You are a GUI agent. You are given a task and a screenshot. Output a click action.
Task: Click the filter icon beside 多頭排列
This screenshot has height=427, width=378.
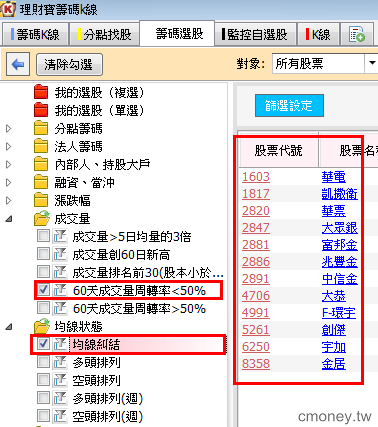(60, 362)
